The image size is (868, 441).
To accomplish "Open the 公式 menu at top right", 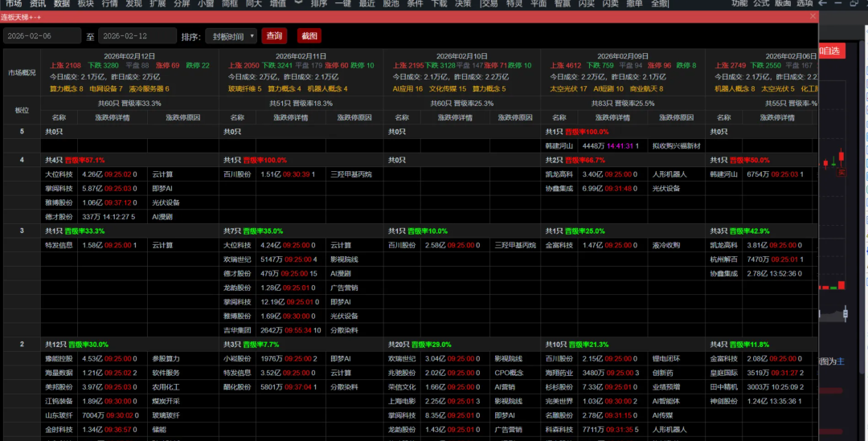I will [x=761, y=3].
